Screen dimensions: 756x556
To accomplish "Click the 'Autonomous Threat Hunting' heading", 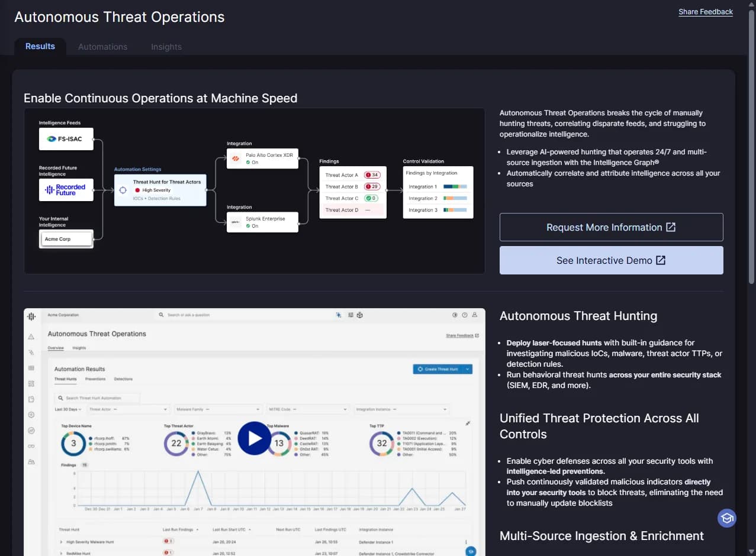I will 578,316.
